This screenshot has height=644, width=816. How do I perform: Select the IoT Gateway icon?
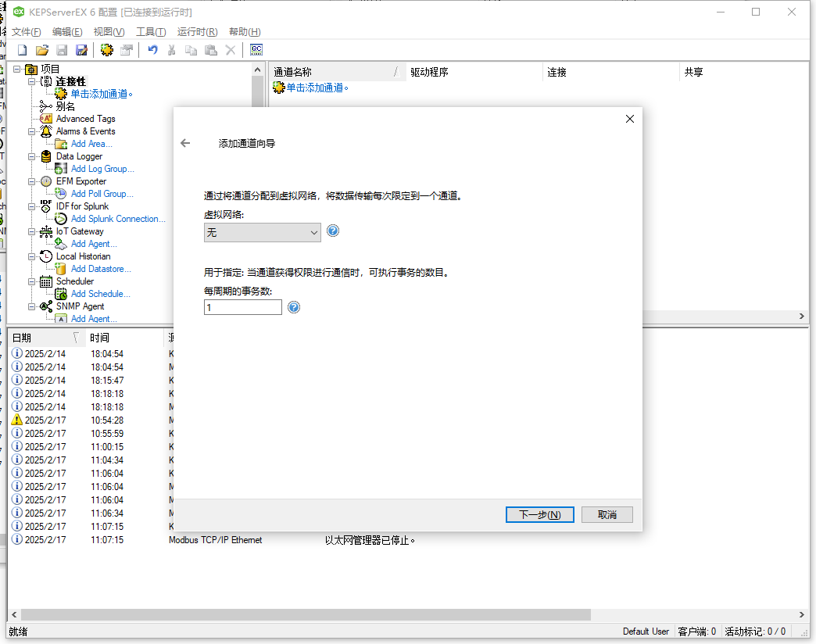(46, 231)
